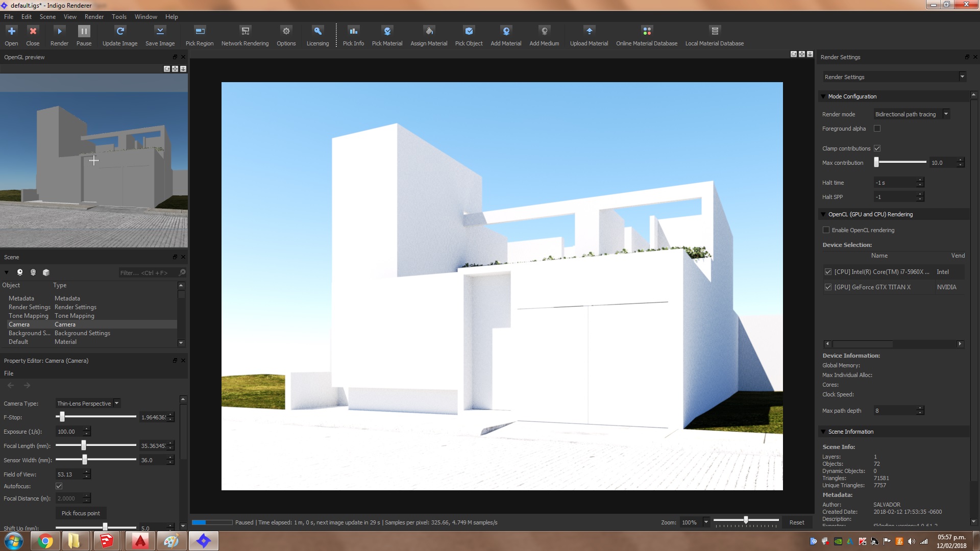980x551 pixels.
Task: Open the Tools menu
Action: coord(119,17)
